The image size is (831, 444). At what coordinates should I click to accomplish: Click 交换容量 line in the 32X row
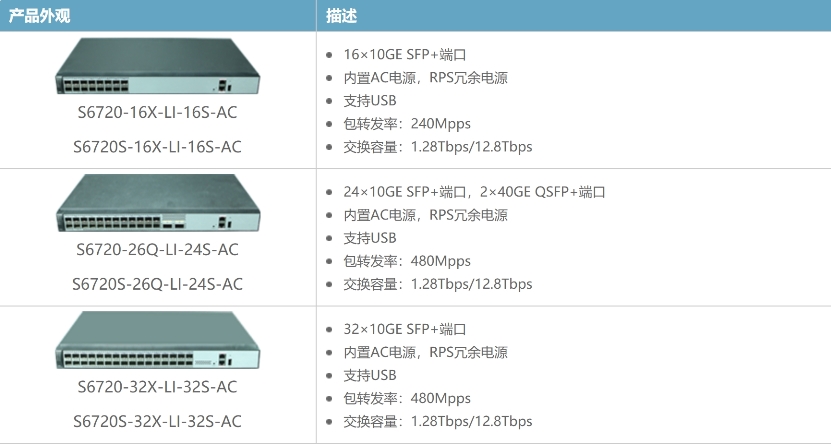pyautogui.click(x=438, y=421)
